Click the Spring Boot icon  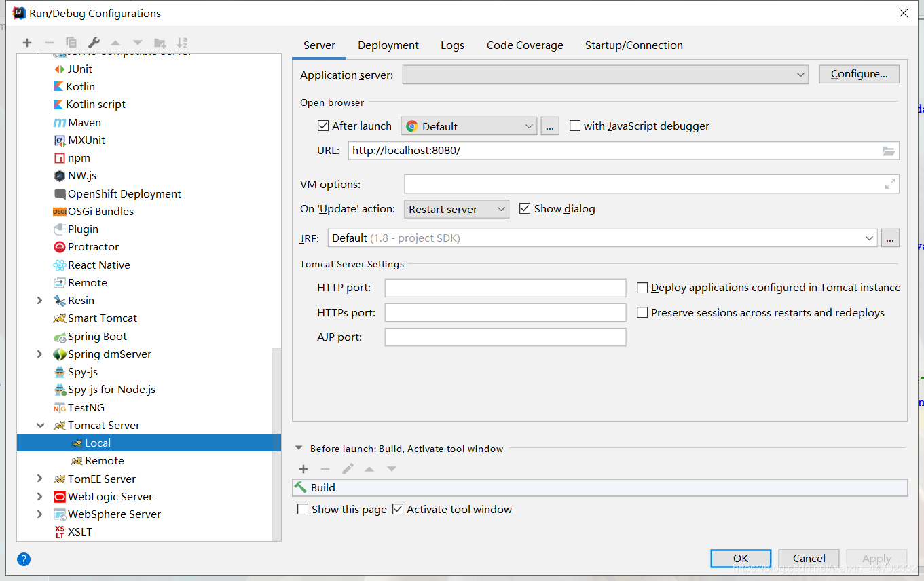point(60,337)
